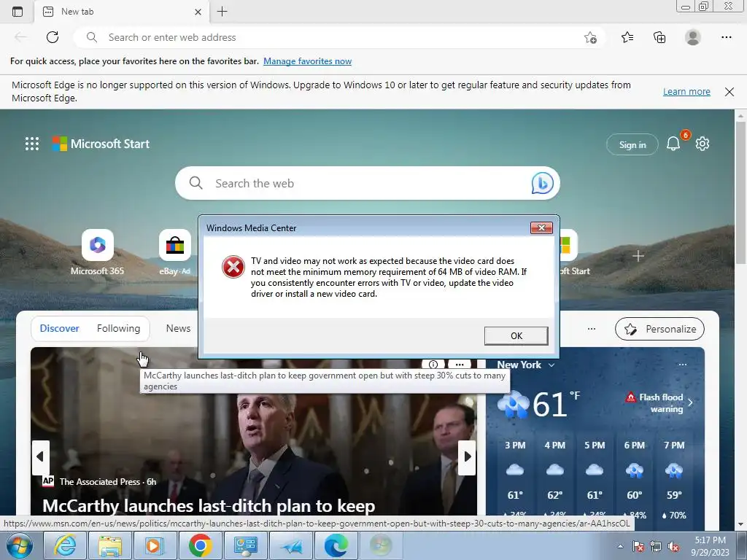Click the page vertical scrollbar thumb

(740, 192)
